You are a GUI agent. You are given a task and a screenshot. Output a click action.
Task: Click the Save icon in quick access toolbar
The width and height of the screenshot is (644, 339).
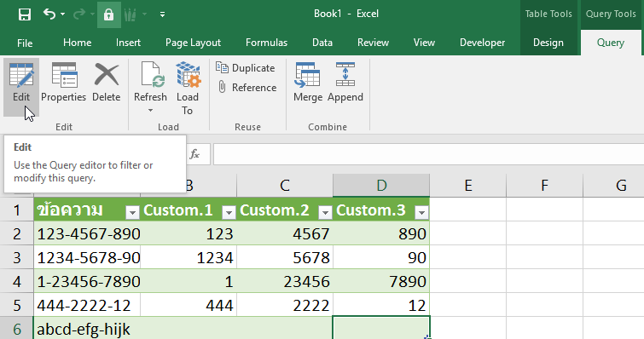point(25,14)
